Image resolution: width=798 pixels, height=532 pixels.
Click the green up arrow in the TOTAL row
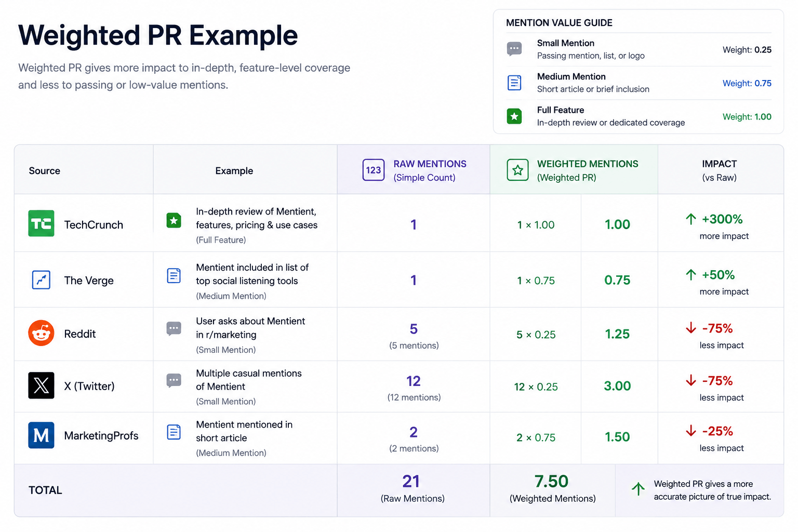(638, 489)
